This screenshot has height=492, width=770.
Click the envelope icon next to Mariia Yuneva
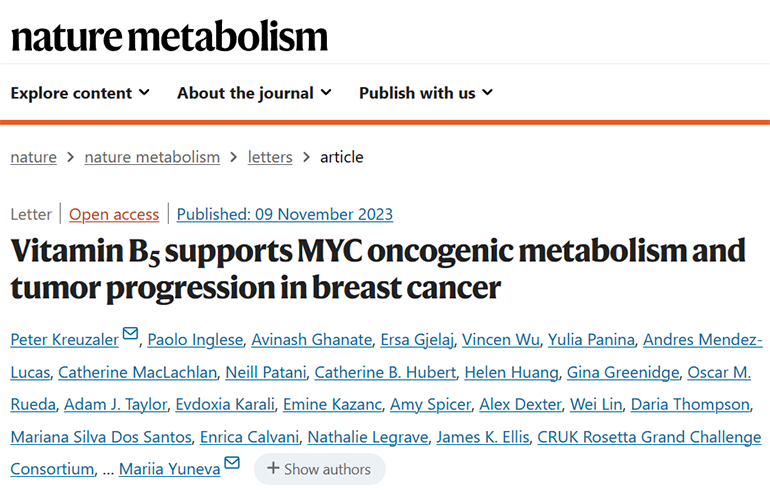232,463
